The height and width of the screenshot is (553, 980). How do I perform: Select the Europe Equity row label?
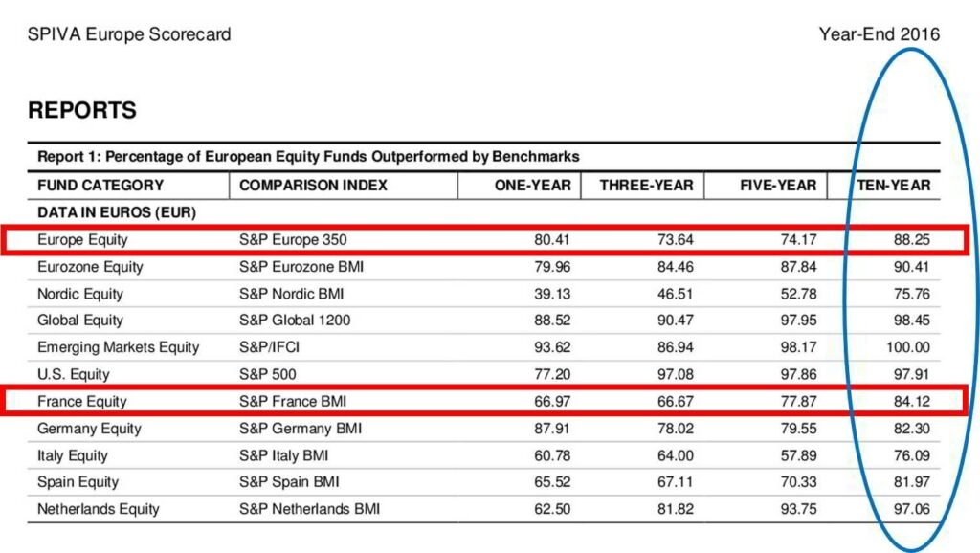(82, 239)
